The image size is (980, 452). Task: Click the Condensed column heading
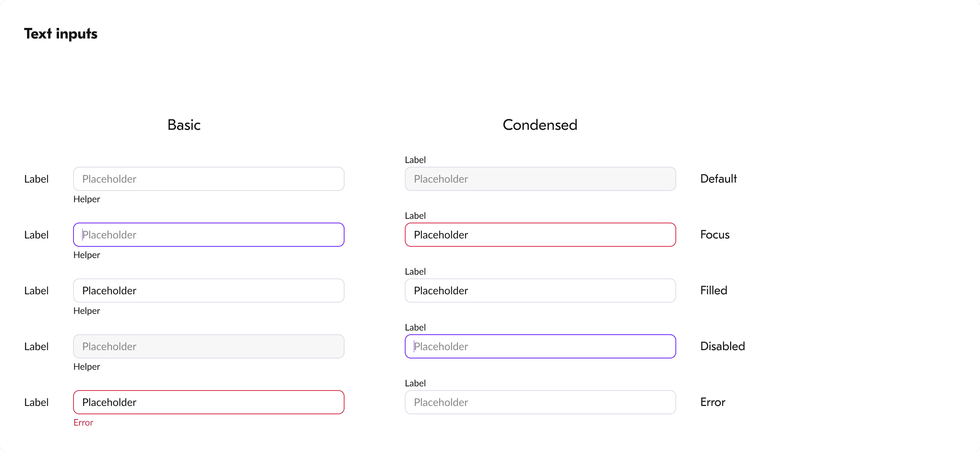(x=539, y=125)
